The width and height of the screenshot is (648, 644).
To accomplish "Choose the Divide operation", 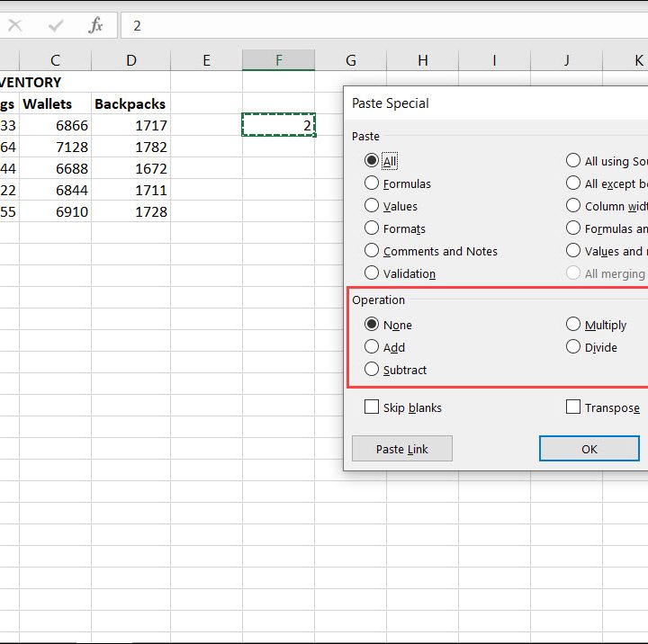I will coord(573,346).
